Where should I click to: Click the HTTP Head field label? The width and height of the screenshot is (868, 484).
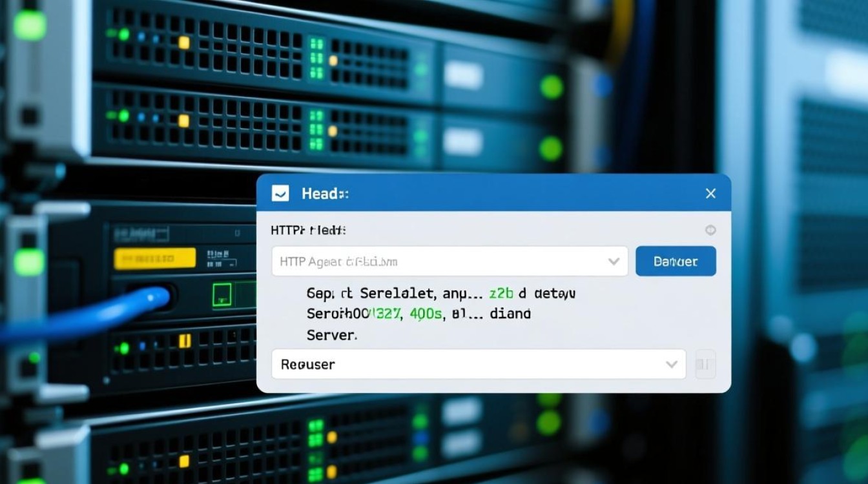[308, 230]
